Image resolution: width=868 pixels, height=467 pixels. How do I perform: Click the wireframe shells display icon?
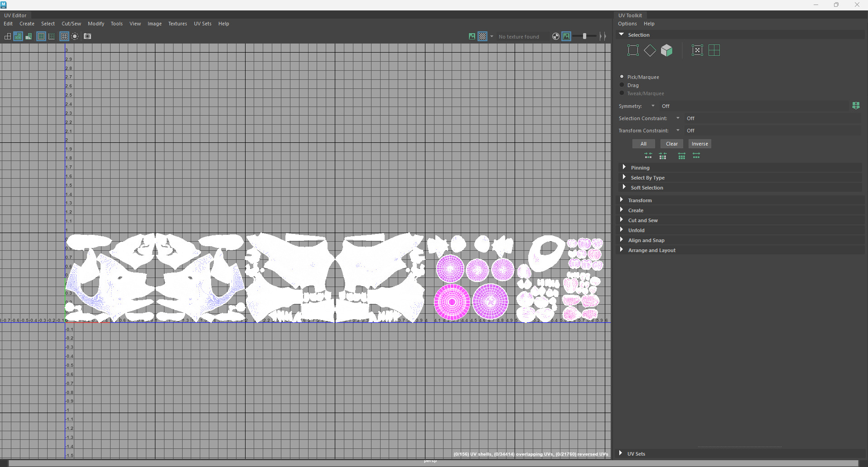[8, 36]
